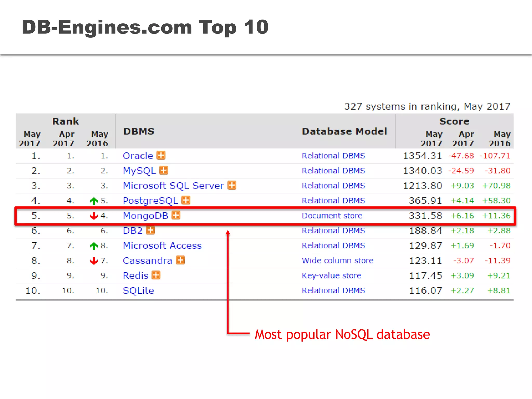Click the orange plus next to Redis
The image size is (532, 399).
pyautogui.click(x=156, y=275)
